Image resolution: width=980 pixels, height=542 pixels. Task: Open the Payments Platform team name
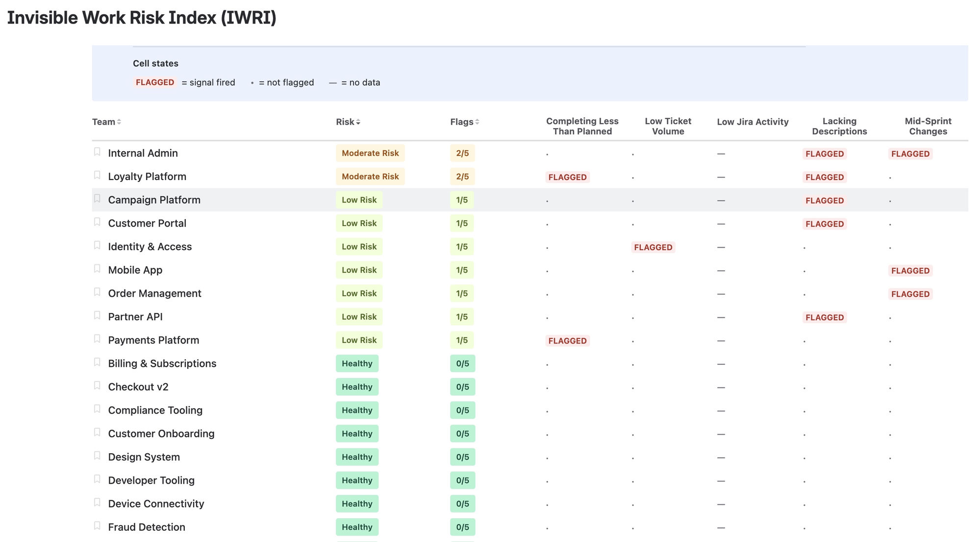[x=153, y=340]
